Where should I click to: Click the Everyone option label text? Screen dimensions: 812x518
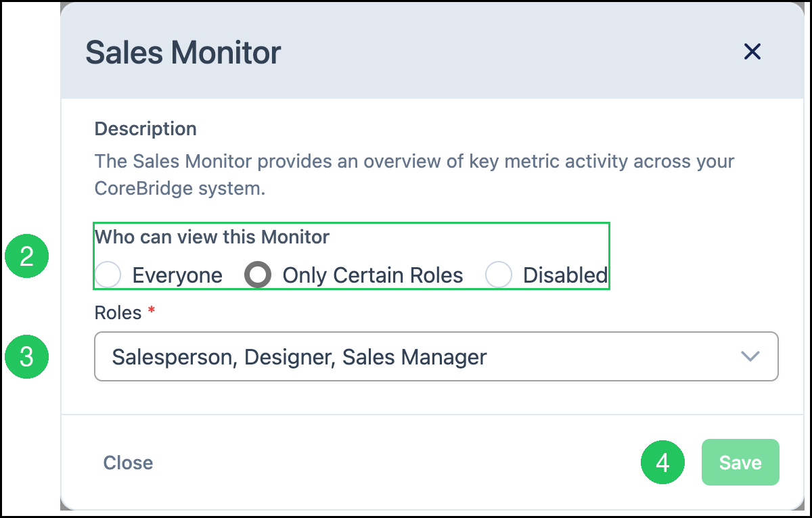177,275
